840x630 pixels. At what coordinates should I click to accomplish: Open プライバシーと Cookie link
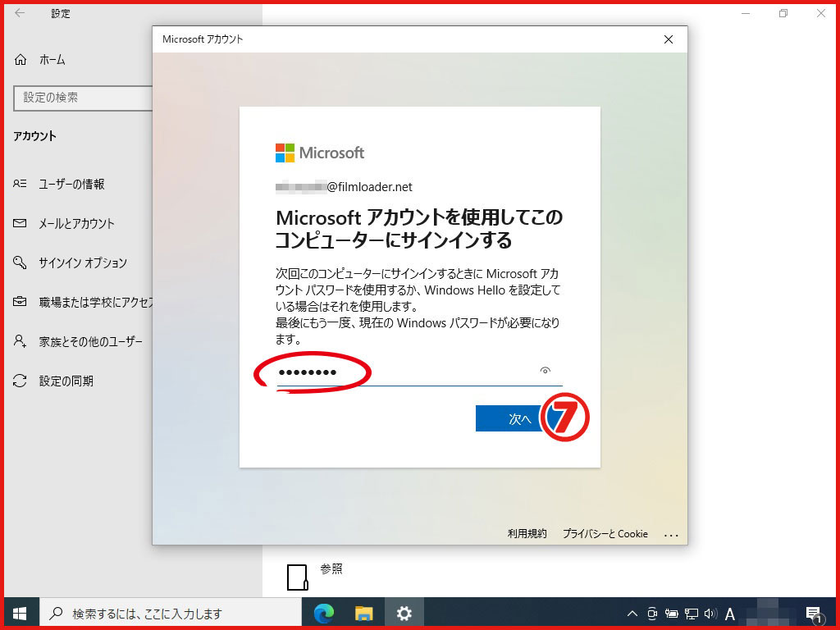click(605, 533)
